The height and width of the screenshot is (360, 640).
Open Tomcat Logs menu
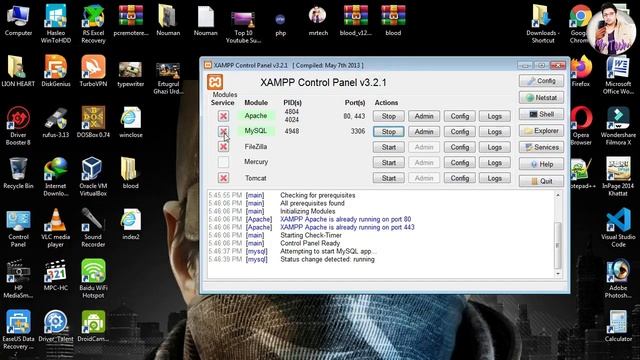point(495,178)
